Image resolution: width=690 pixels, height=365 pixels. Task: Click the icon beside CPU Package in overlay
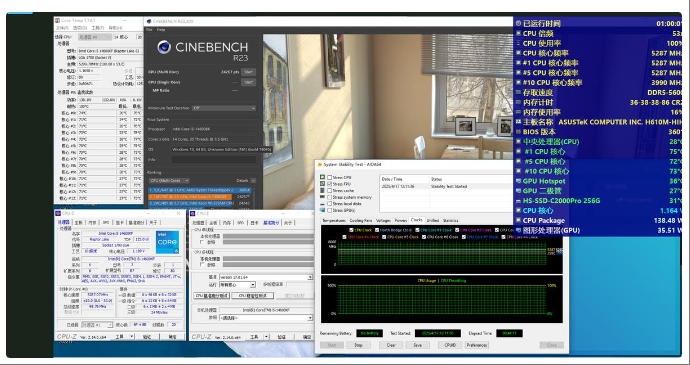pyautogui.click(x=518, y=221)
